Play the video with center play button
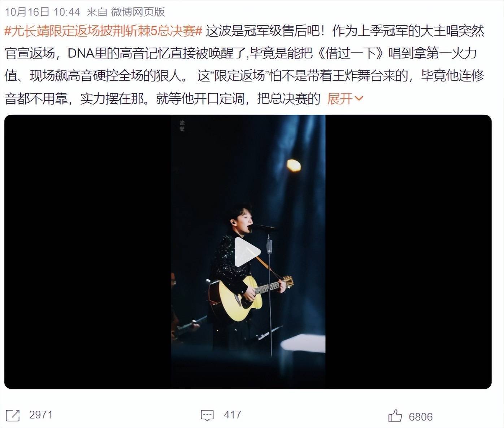 tap(248, 252)
